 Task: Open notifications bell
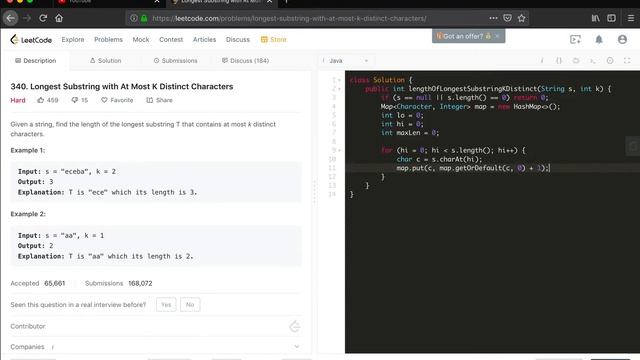pyautogui.click(x=598, y=40)
